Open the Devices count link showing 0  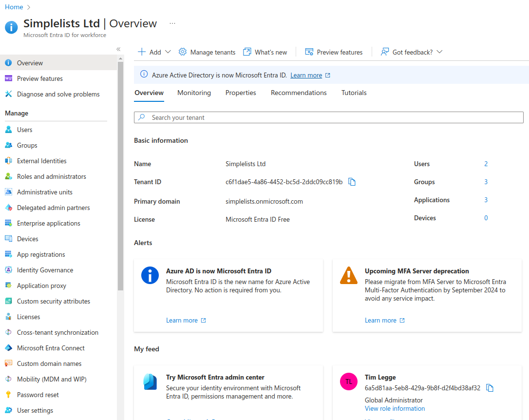486,218
